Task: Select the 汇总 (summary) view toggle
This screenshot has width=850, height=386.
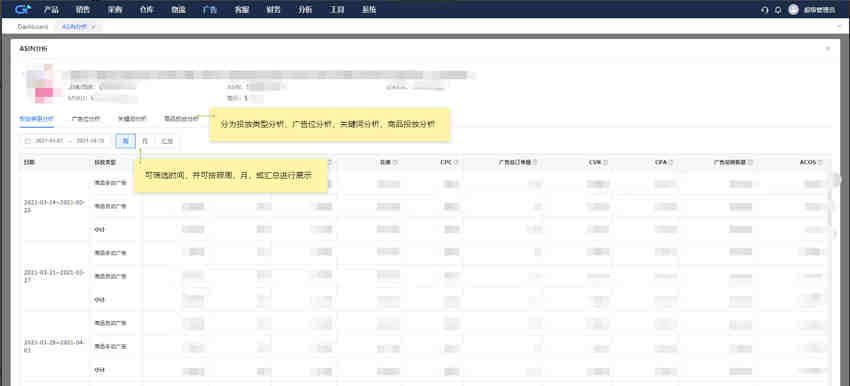Action: pos(167,141)
